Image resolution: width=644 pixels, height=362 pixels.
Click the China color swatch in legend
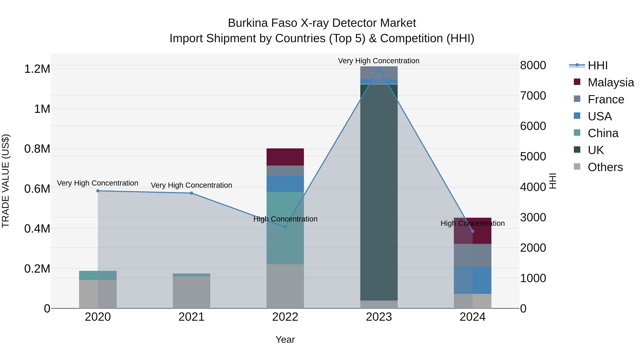click(x=577, y=133)
